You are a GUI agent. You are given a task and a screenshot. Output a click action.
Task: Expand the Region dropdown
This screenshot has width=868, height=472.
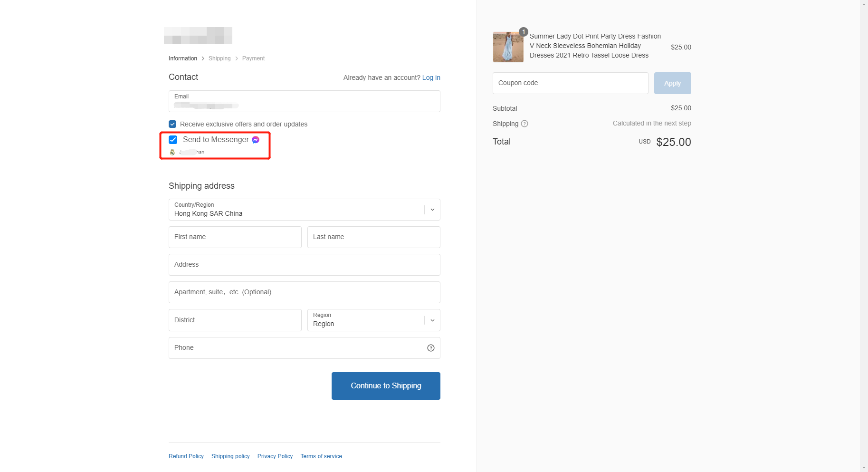pos(374,320)
